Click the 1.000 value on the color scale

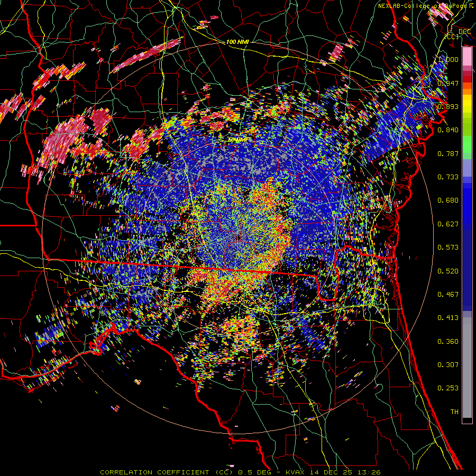pyautogui.click(x=448, y=59)
